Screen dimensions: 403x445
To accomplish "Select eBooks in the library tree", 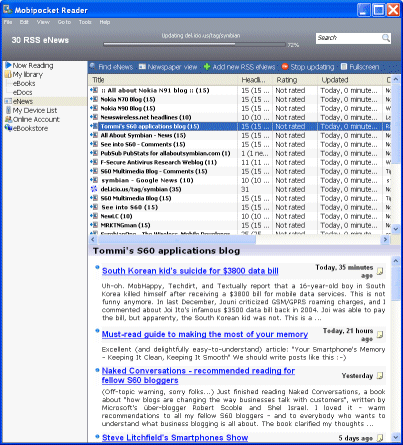I will 24,83.
